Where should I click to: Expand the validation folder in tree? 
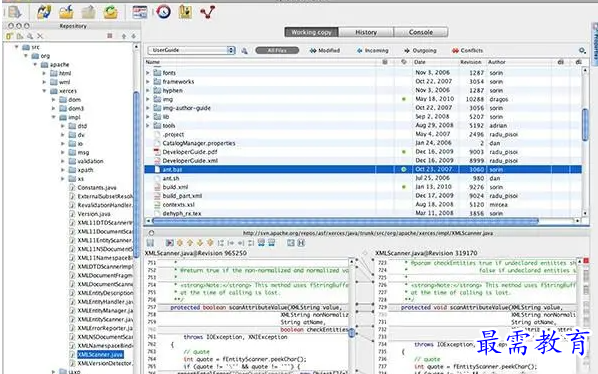pos(63,161)
